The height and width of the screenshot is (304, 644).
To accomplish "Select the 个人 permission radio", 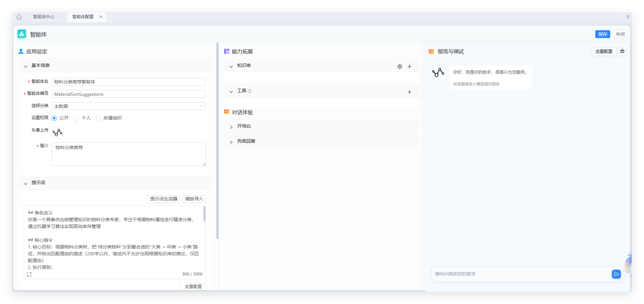I will click(76, 118).
